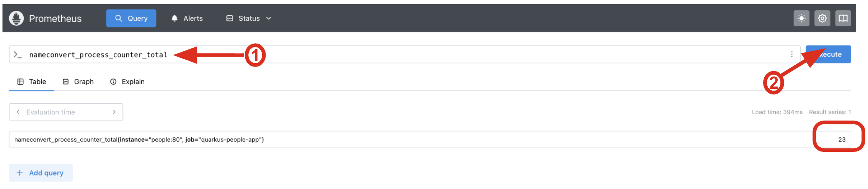Switch to the Explain tab
868x189 pixels.
(x=127, y=82)
